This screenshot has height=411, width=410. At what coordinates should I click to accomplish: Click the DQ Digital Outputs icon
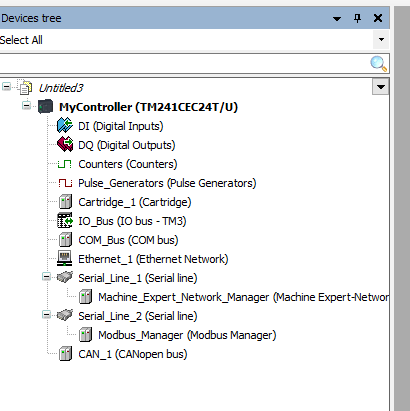point(65,145)
